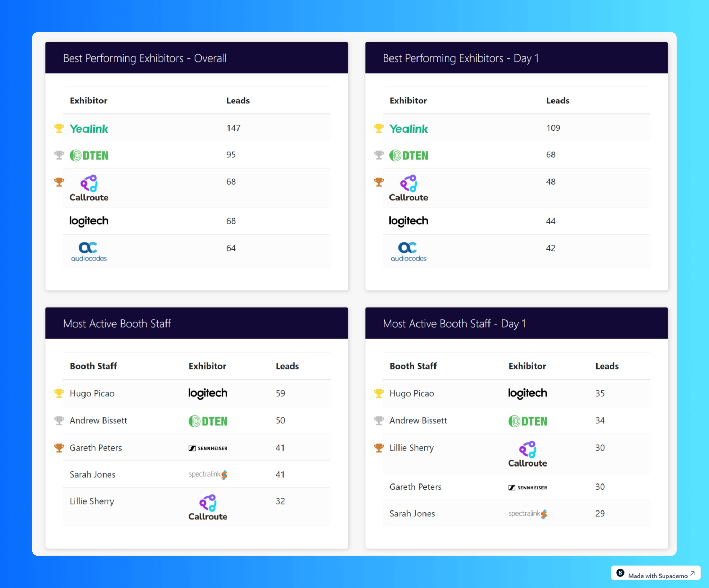709x588 pixels.
Task: Click the gold trophy next to Hugo Picao, leads 59
Action: coord(59,393)
